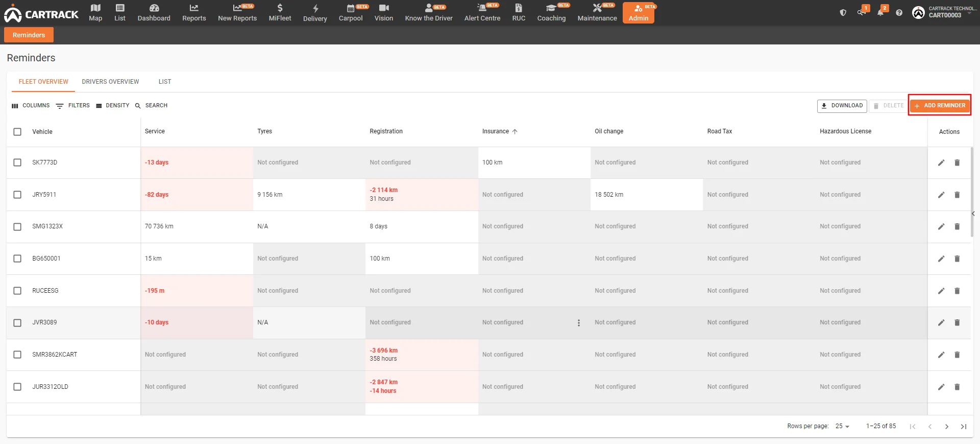Select all vehicles with header checkbox
Screen dimensions: 980x444
click(x=17, y=132)
